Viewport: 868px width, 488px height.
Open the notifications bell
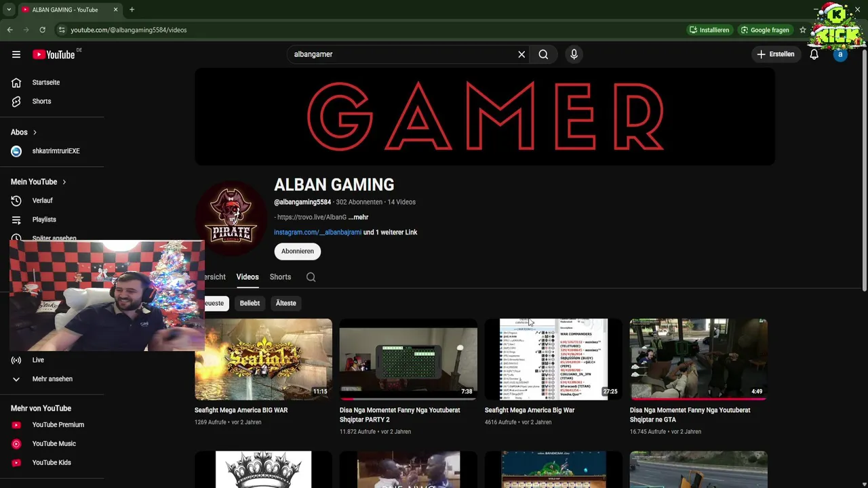[x=814, y=54]
